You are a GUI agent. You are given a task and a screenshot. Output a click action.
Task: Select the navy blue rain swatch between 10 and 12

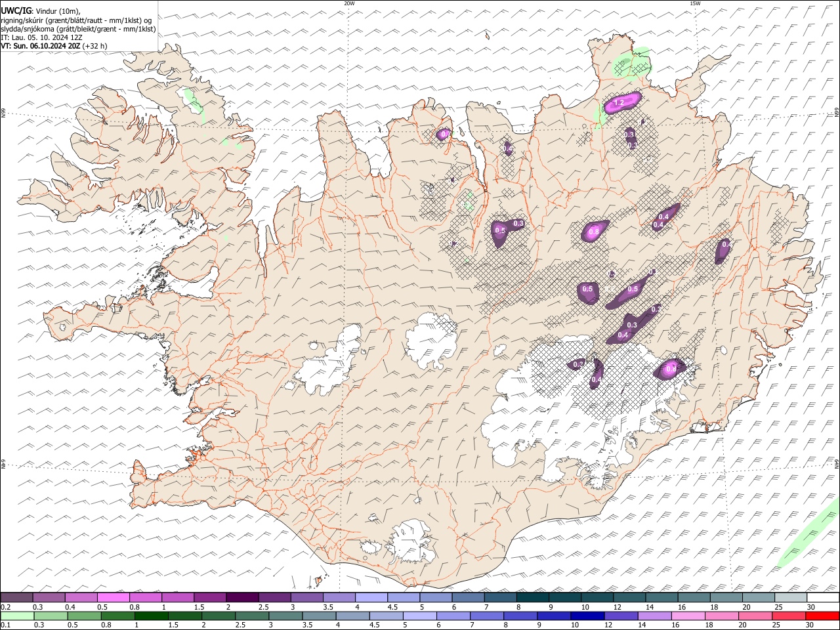click(587, 616)
